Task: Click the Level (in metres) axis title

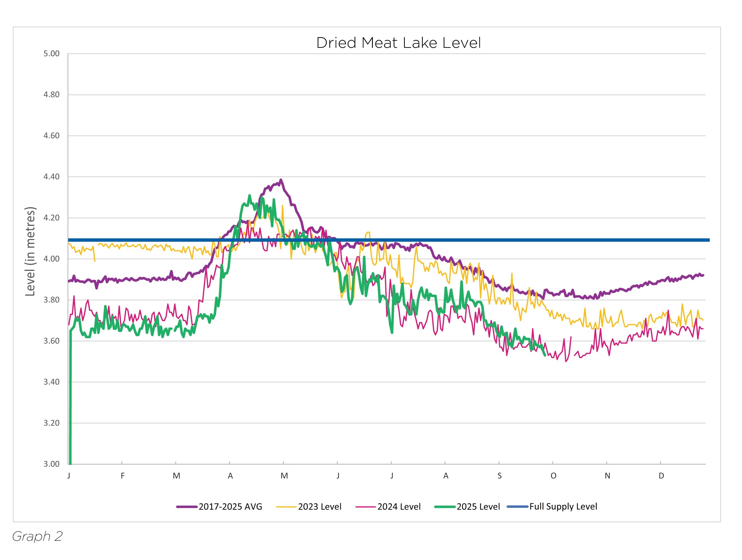Action: coord(30,252)
